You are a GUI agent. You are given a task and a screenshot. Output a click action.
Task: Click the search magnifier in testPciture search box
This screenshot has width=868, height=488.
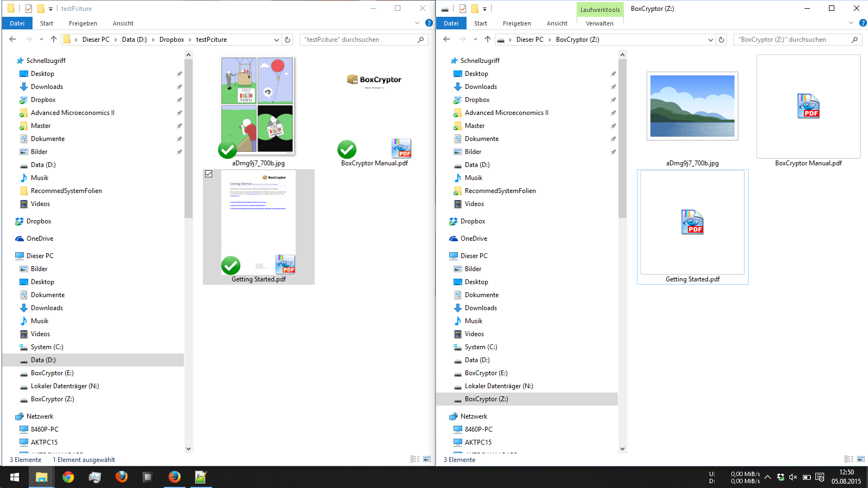[x=420, y=40]
